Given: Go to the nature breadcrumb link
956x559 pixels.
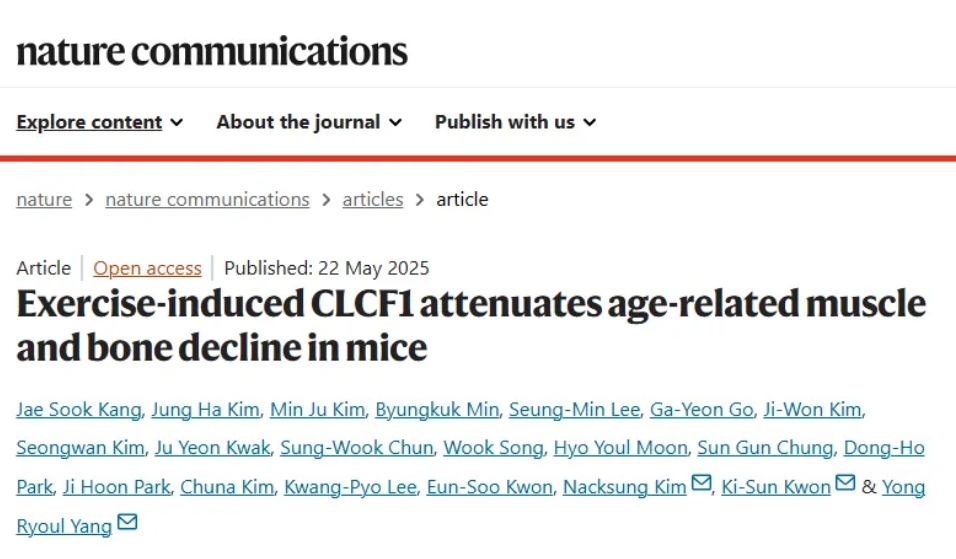Looking at the screenshot, I should point(44,199).
